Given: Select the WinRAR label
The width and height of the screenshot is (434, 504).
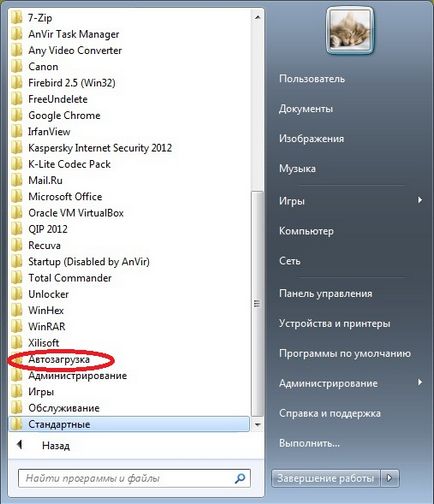Looking at the screenshot, I should tap(47, 327).
